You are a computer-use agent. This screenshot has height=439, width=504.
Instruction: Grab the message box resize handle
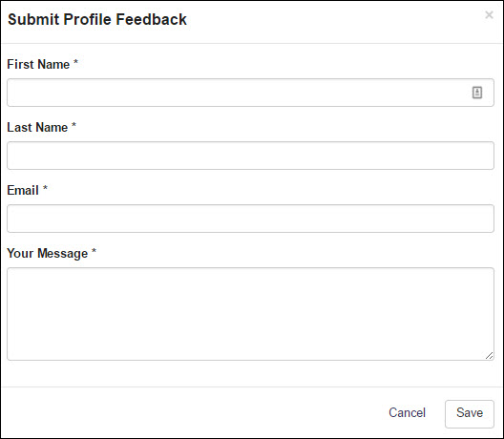click(490, 355)
